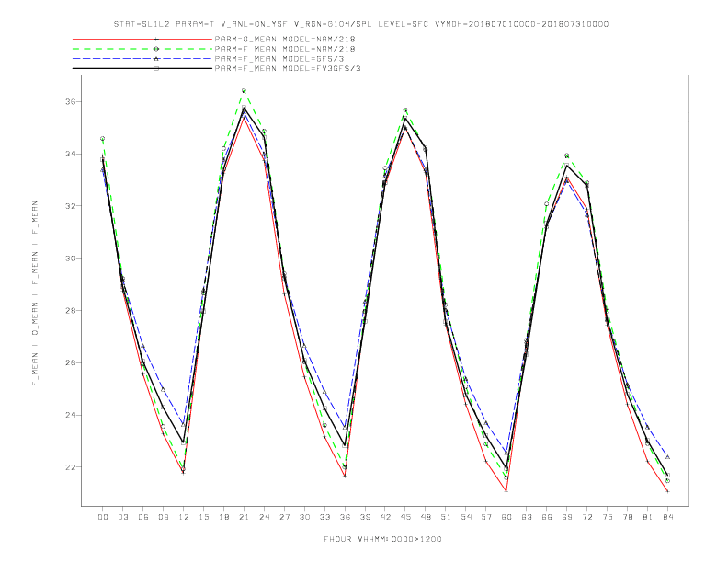
Task: Click x-axis forecast hour 36
Action: [345, 517]
